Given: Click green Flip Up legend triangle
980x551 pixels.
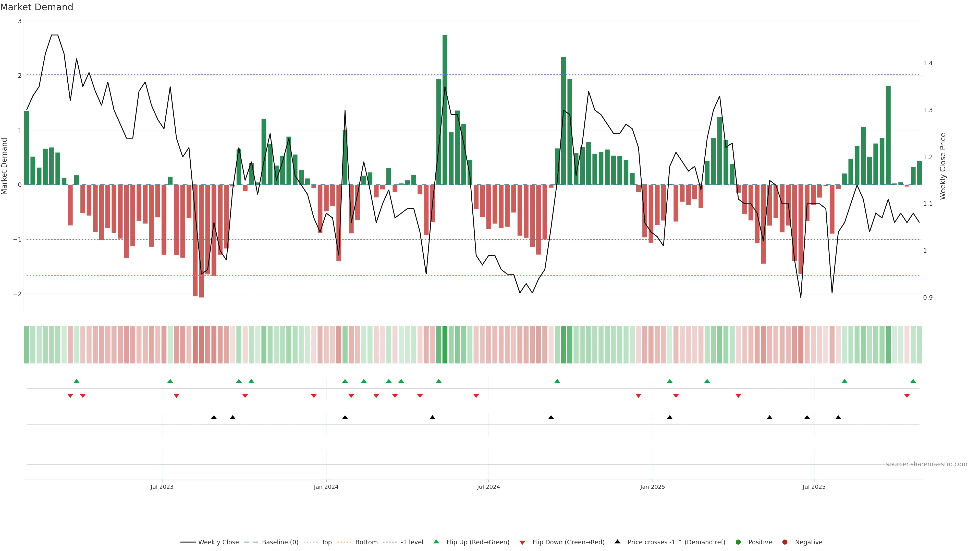Looking at the screenshot, I should [x=436, y=542].
